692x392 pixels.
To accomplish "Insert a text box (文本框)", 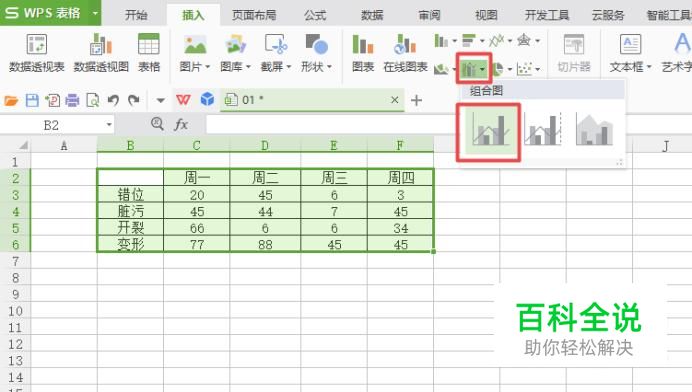I will click(x=630, y=53).
